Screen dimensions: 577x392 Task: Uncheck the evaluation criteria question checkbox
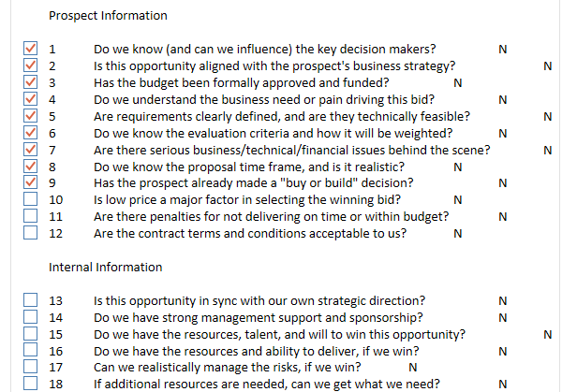[x=31, y=134]
